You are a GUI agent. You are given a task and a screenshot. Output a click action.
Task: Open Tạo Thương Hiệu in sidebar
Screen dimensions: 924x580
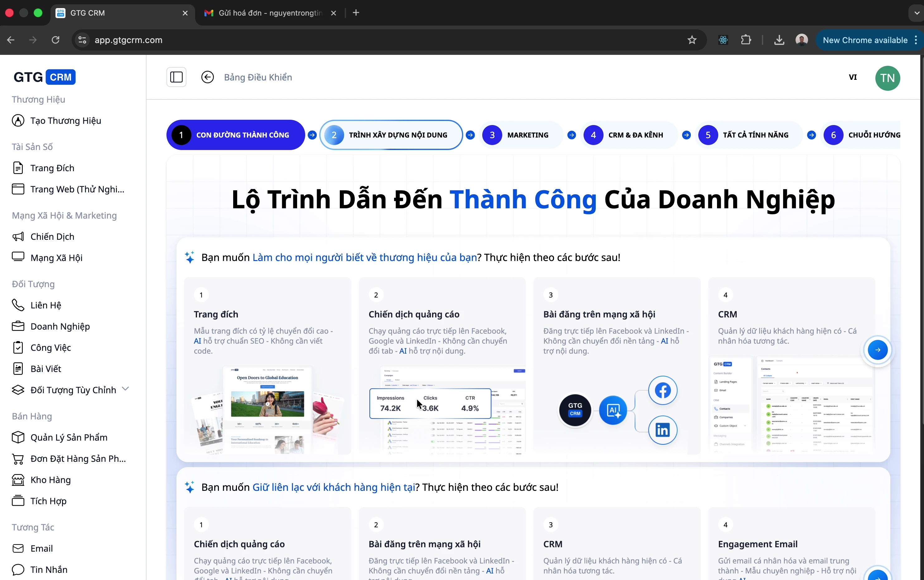click(x=65, y=120)
